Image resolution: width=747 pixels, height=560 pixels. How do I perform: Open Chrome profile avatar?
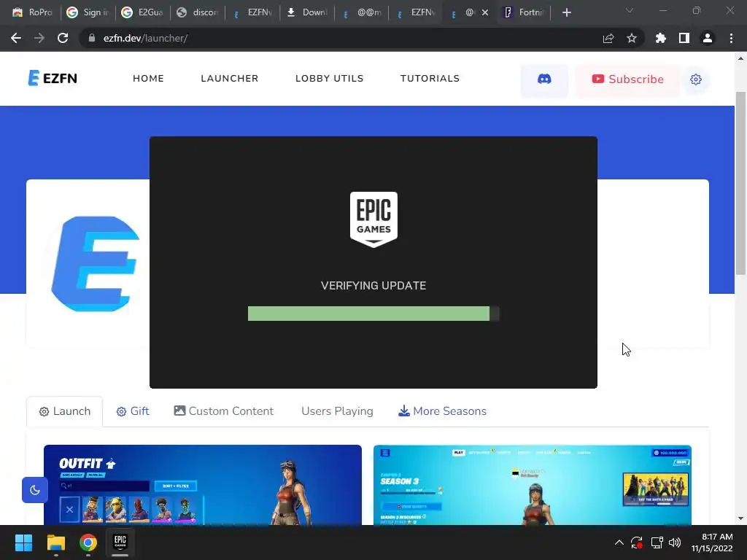[x=708, y=38]
